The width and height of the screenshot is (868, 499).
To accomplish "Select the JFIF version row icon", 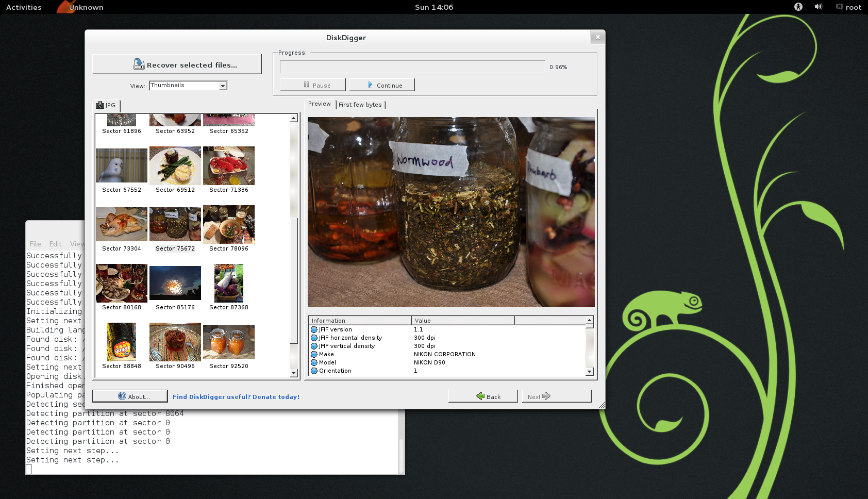I will (314, 329).
